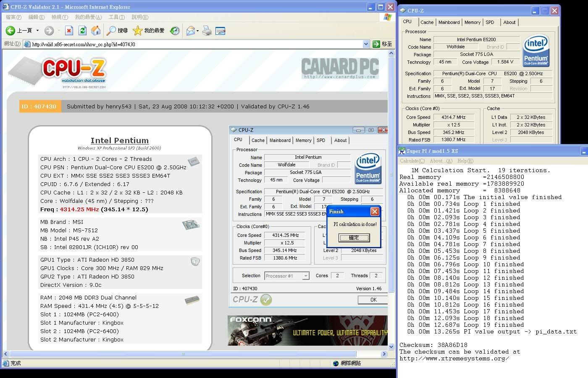The image size is (588, 378).
Task: Open Favorites star button
Action: pyautogui.click(x=149, y=30)
